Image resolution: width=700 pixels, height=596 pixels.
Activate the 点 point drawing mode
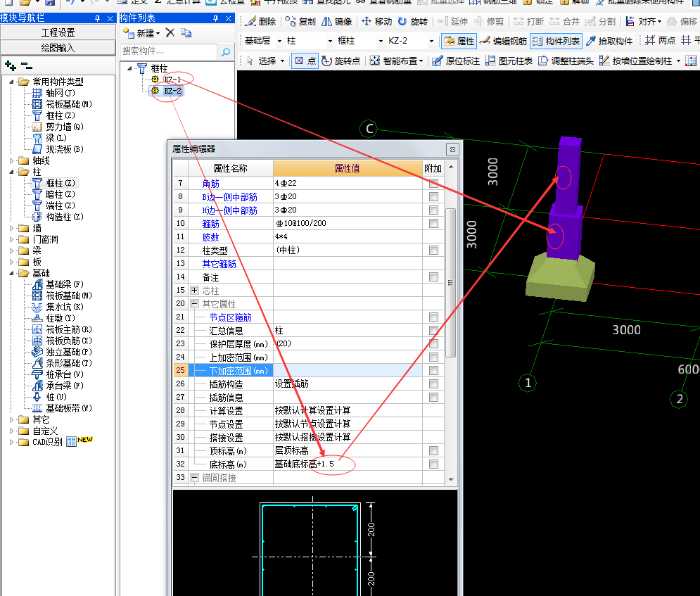305,61
